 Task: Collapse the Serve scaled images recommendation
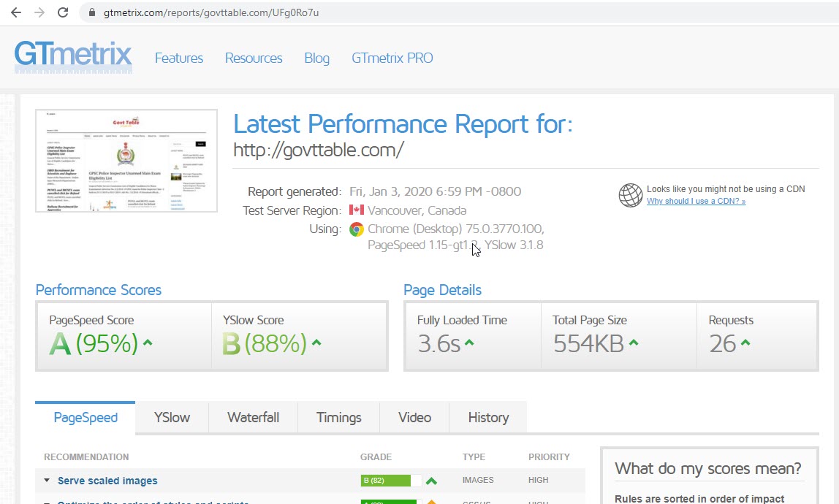46,481
